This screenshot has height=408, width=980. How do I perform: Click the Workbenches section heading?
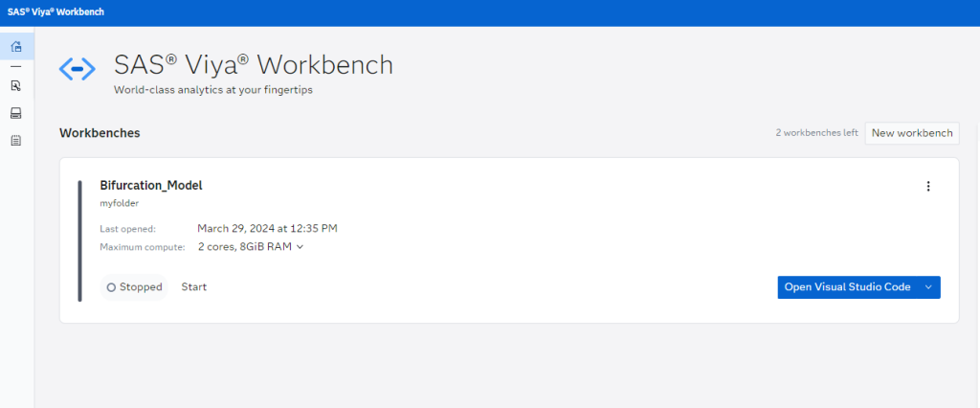(100, 133)
